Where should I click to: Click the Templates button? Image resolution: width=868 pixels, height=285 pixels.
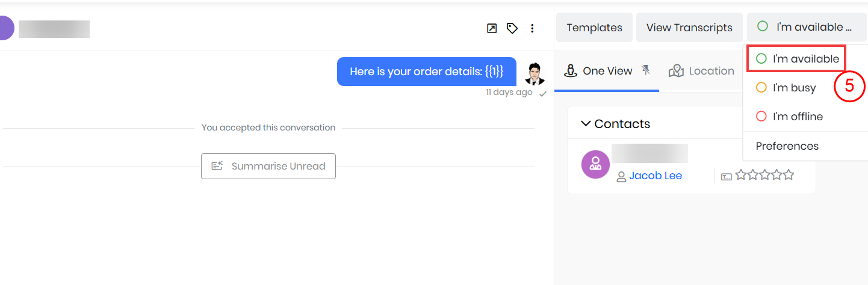coord(594,28)
